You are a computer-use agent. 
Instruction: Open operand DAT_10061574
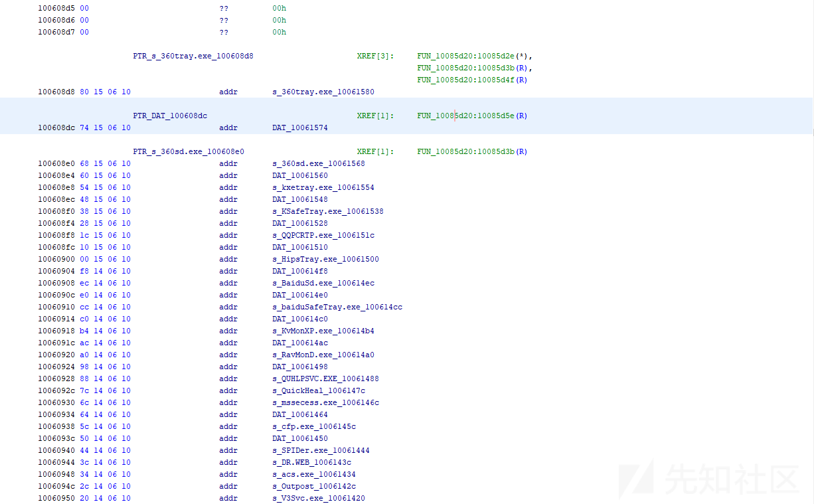(x=300, y=127)
